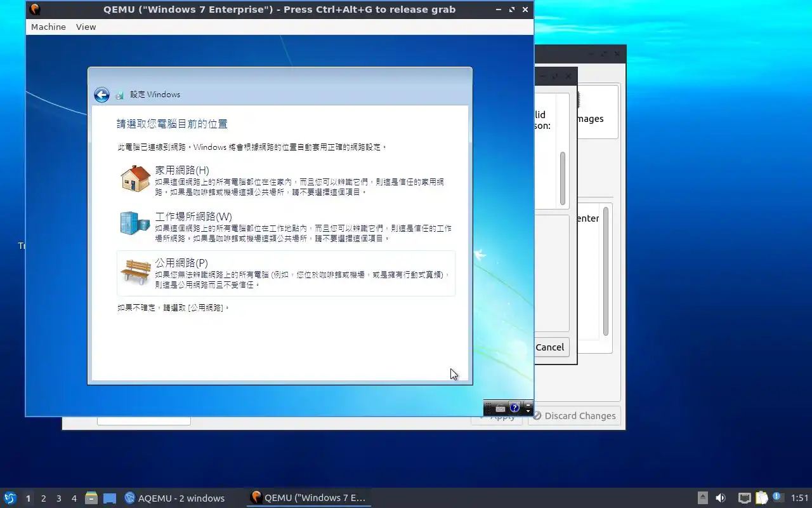
Task: Click the scrollbar in the AQEMU window's lower list
Action: [606, 271]
